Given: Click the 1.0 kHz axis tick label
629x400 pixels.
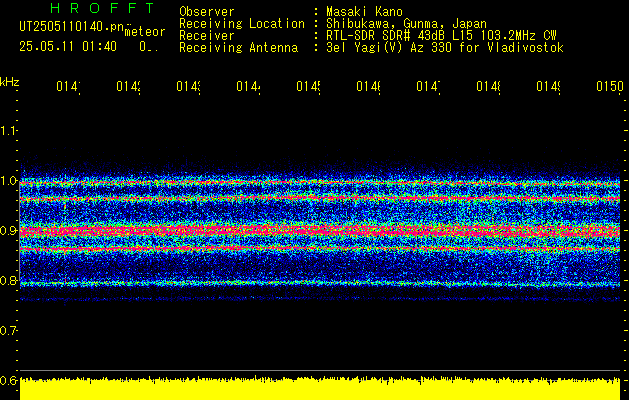Looking at the screenshot, I should point(8,181).
